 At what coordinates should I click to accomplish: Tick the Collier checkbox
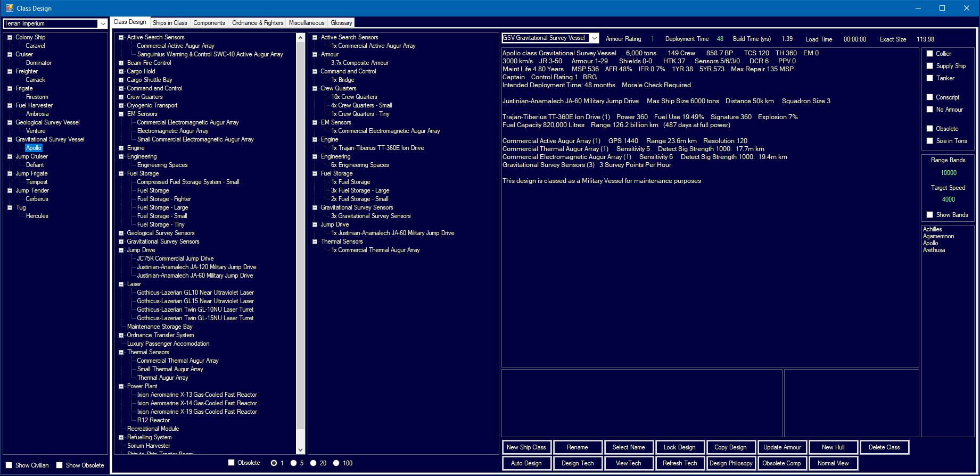click(x=929, y=54)
